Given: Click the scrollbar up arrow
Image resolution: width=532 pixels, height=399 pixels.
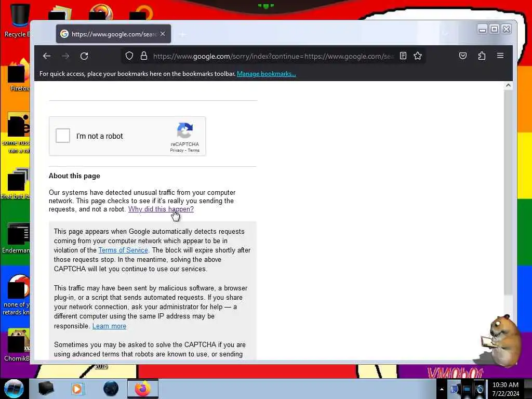Looking at the screenshot, I should tap(508, 86).
